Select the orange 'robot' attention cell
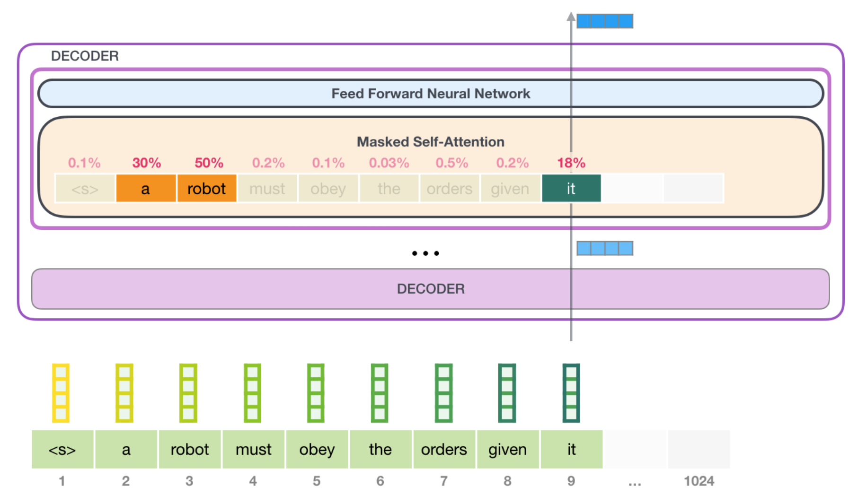The width and height of the screenshot is (867, 504). (206, 189)
